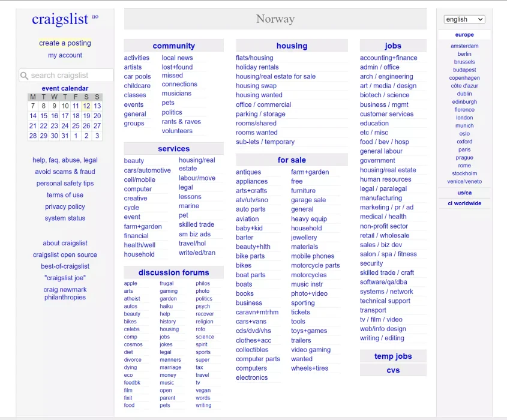The image size is (507, 420).
Task: Click the search craigslist input field
Action: coord(66,76)
